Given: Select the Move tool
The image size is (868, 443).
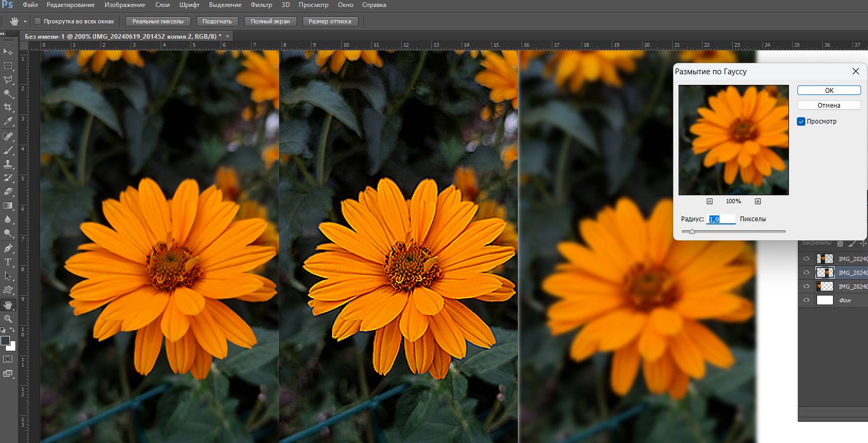Looking at the screenshot, I should (x=8, y=51).
